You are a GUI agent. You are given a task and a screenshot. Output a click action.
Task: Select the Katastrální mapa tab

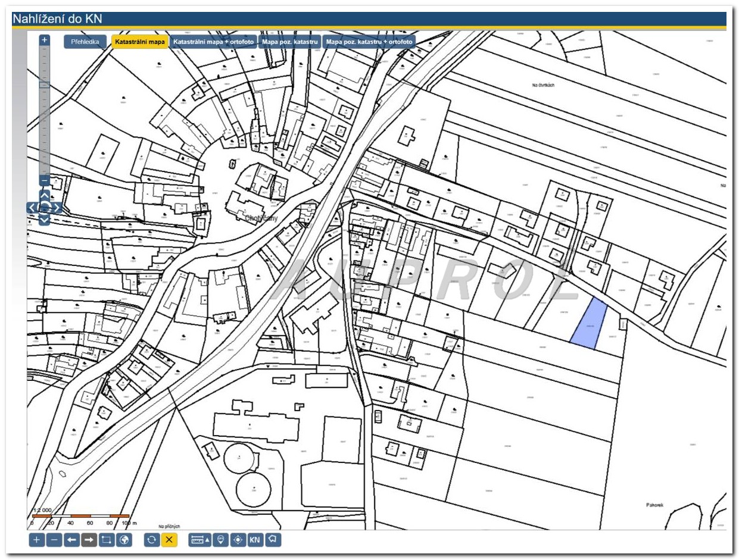(x=140, y=42)
